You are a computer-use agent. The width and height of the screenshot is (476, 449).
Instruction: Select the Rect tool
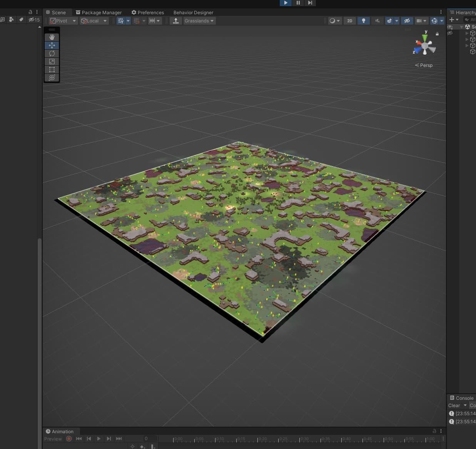click(x=52, y=70)
